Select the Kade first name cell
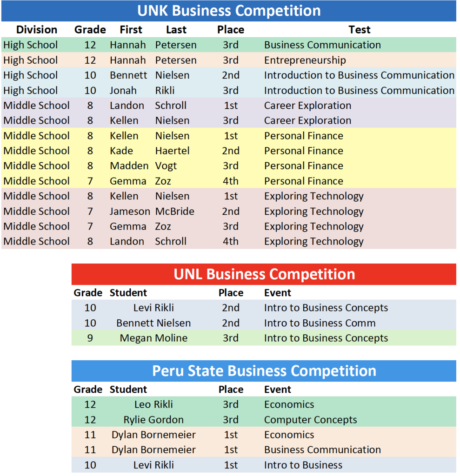This screenshot has height=476, width=460. pyautogui.click(x=121, y=151)
